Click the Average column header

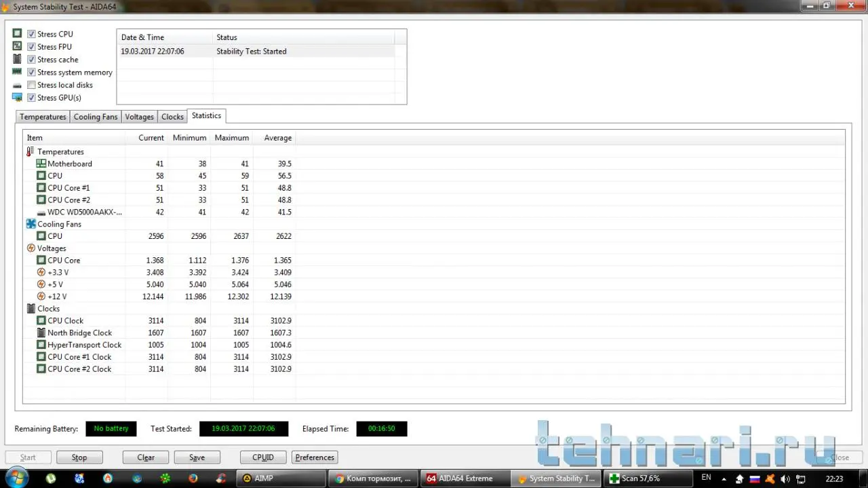click(x=274, y=138)
